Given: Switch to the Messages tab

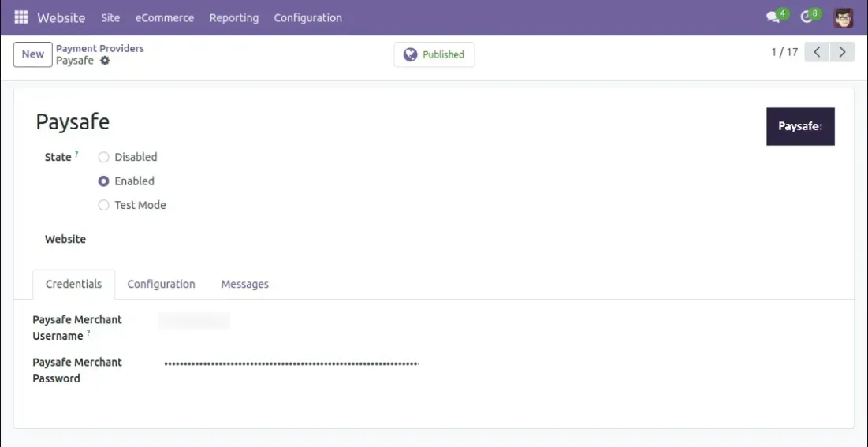Looking at the screenshot, I should [244, 284].
